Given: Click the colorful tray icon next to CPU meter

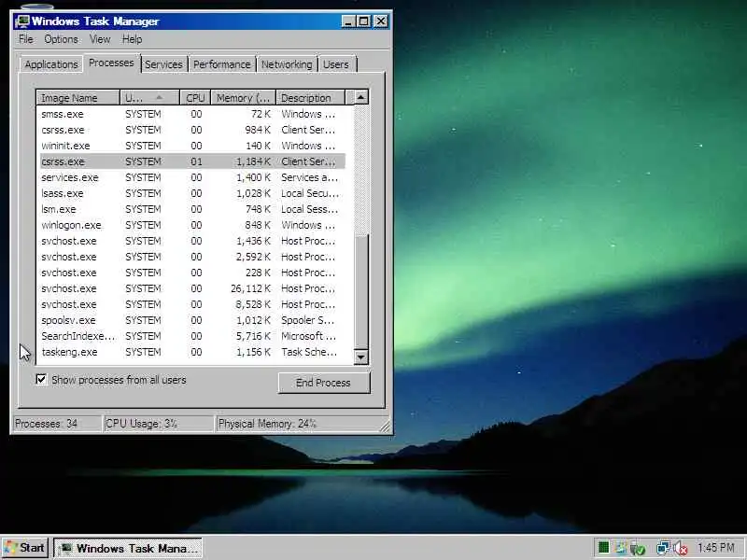Looking at the screenshot, I should point(621,548).
